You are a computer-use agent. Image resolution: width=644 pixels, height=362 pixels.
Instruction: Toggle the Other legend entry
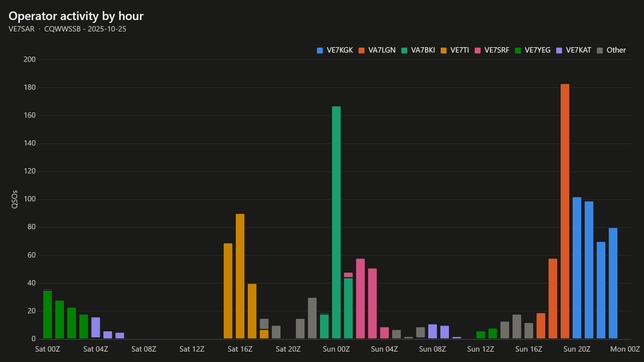[611, 50]
